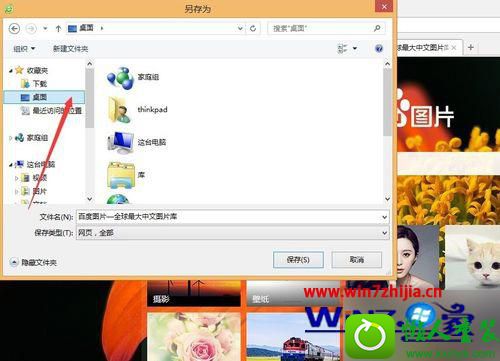The width and height of the screenshot is (500, 361).
Task: Open a new browser tab
Action: pos(471,48)
